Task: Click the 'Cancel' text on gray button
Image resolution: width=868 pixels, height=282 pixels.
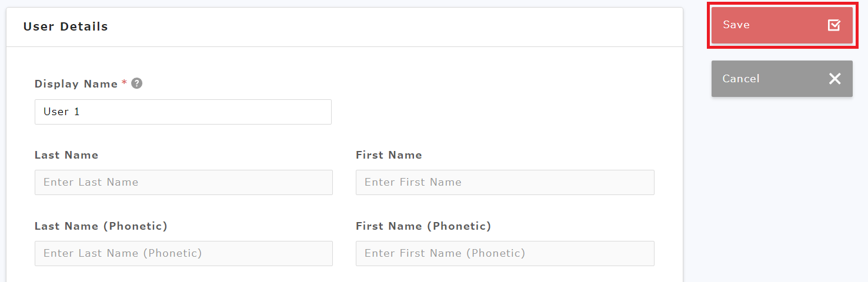Action: [x=740, y=79]
